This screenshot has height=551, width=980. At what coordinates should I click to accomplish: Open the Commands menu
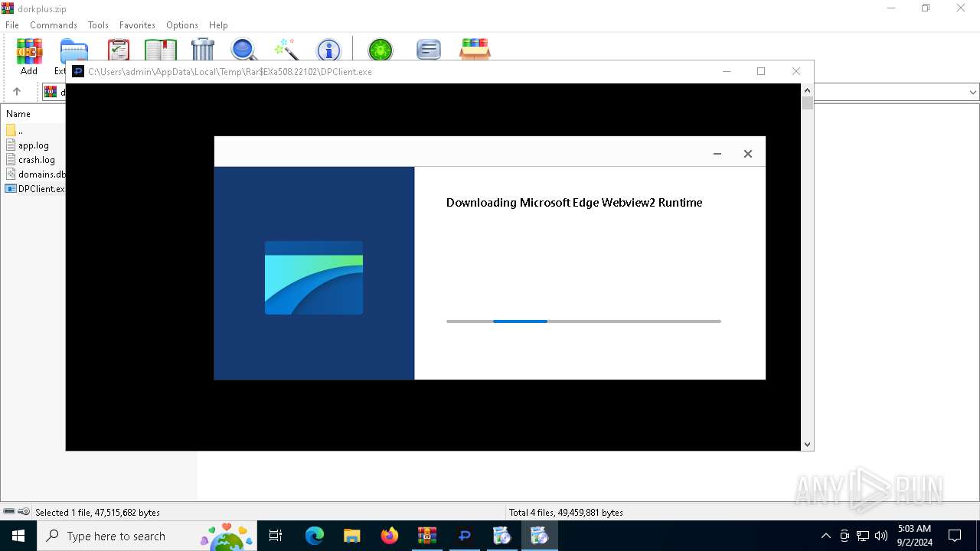pos(54,25)
